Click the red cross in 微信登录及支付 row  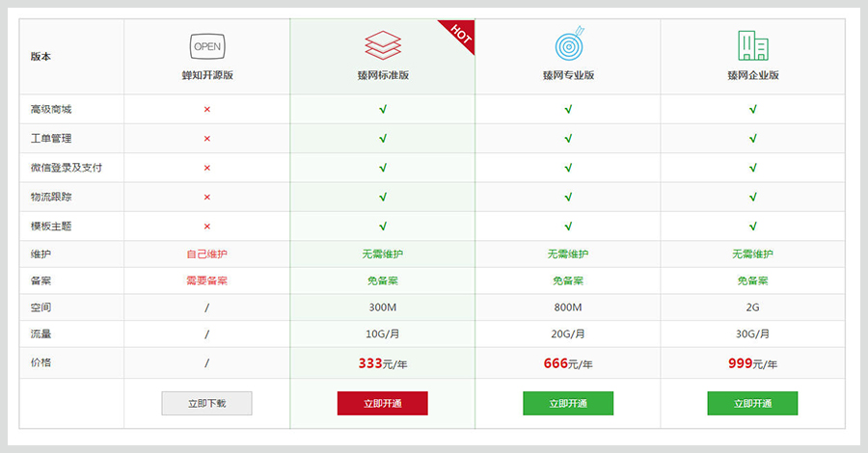click(207, 168)
